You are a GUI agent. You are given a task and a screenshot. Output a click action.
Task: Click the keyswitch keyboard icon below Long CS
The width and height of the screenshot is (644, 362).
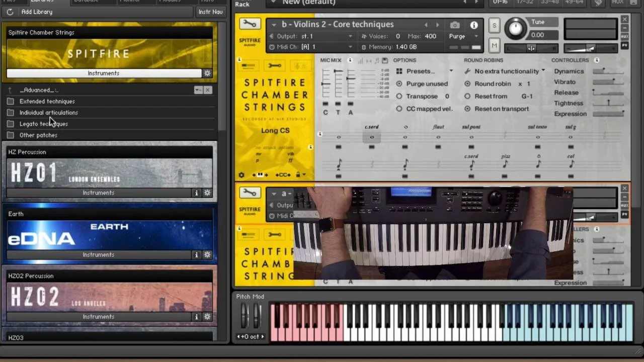pos(260,175)
